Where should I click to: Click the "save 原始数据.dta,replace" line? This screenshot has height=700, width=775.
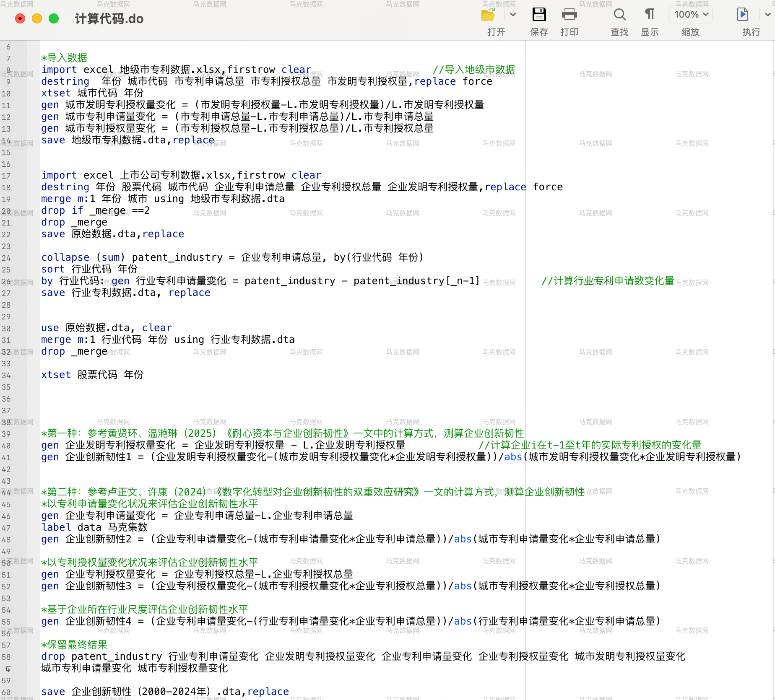[112, 234]
